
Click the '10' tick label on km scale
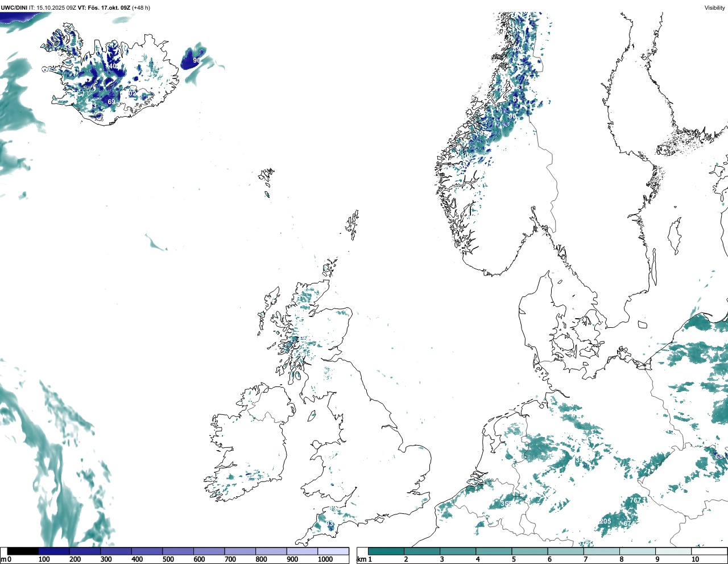click(x=695, y=559)
